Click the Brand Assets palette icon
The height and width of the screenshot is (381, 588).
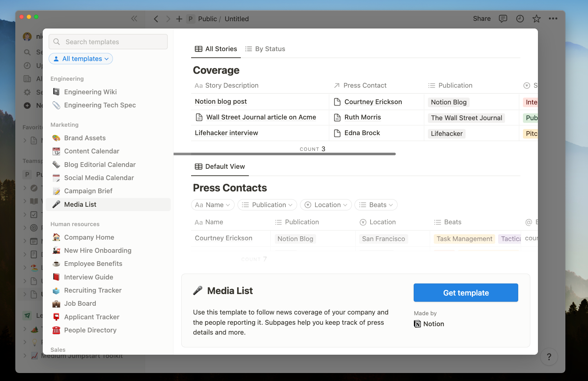pos(56,138)
